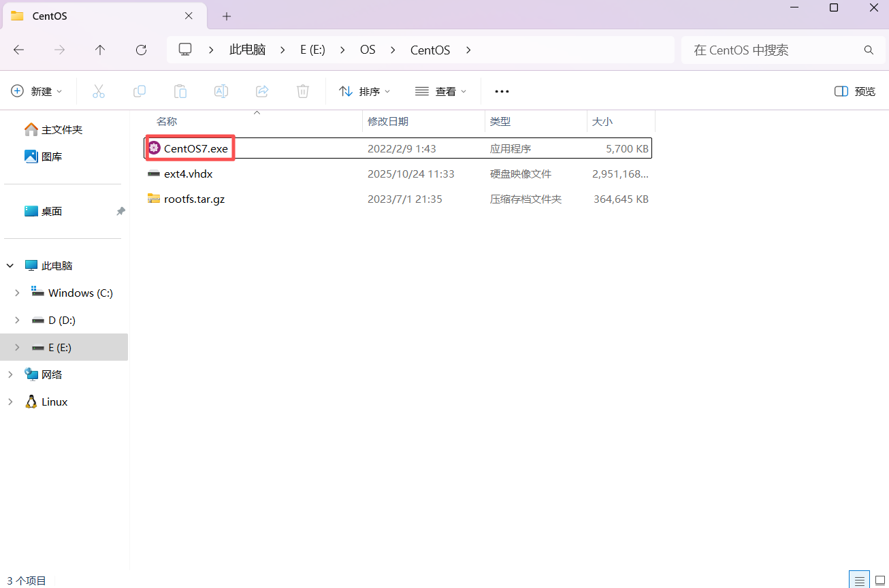
Task: Expand Windows (C:) in the sidebar tree
Action: pos(16,293)
